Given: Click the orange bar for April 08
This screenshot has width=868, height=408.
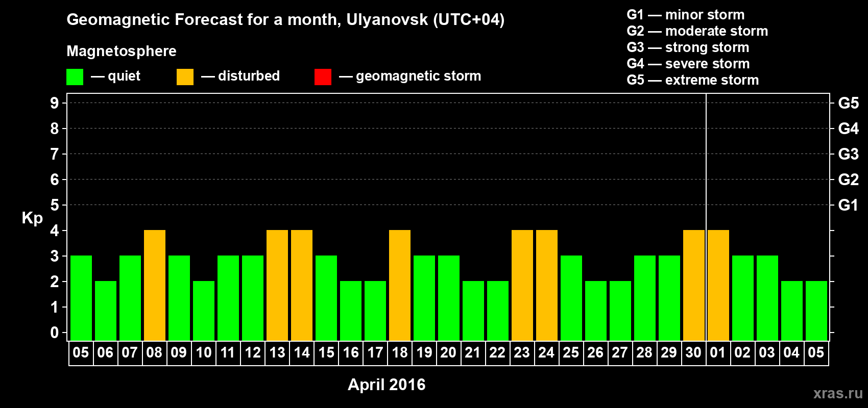Looking at the screenshot, I should 155,285.
